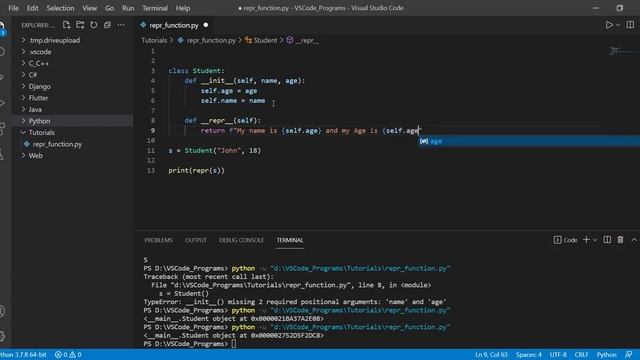
Task: Refresh the Explorer file tree
Action: pos(94,25)
